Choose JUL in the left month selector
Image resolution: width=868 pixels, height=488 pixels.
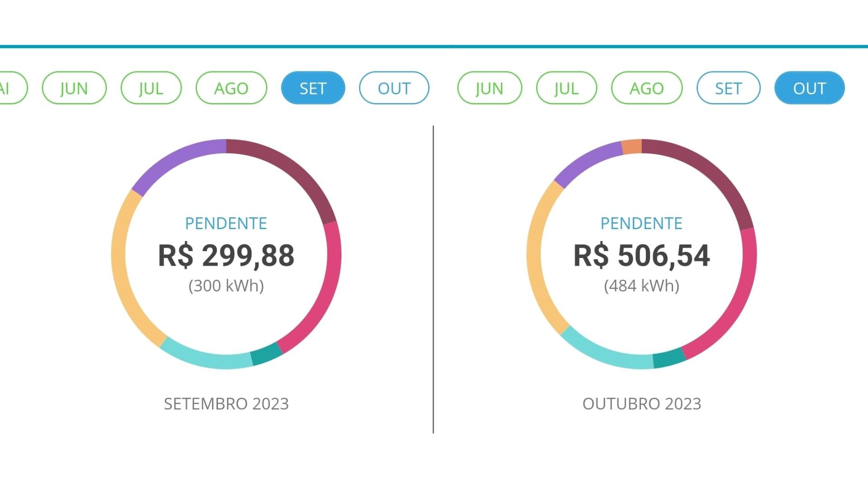[151, 88]
